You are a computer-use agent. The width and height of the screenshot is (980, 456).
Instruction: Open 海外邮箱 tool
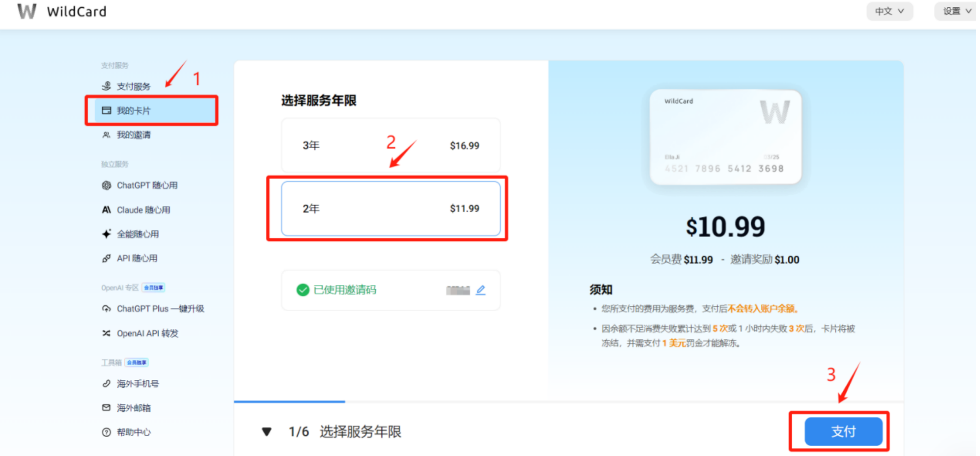[133, 407]
